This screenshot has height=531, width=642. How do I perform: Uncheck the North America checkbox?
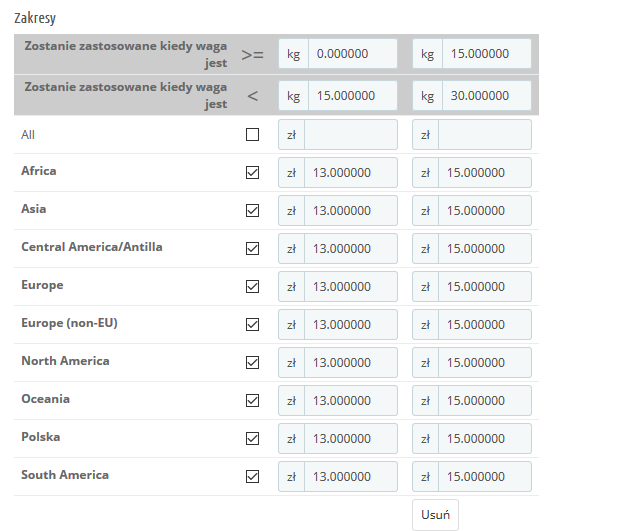coord(252,363)
